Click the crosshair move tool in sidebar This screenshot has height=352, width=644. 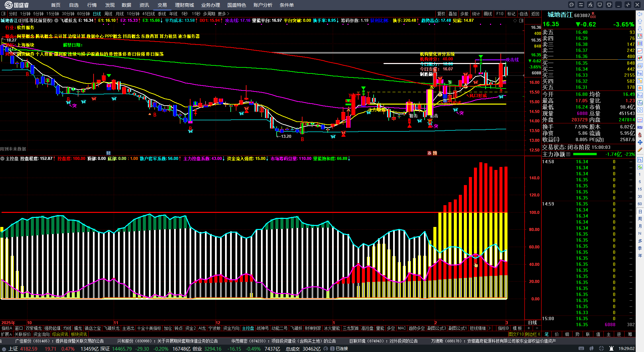pos(640,142)
